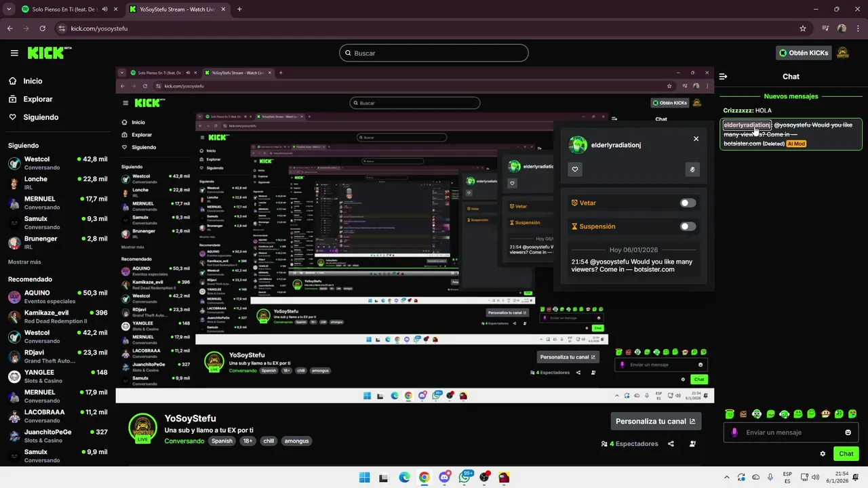Open Brunenger channel in sidebar
868x488 pixels.
click(x=58, y=243)
